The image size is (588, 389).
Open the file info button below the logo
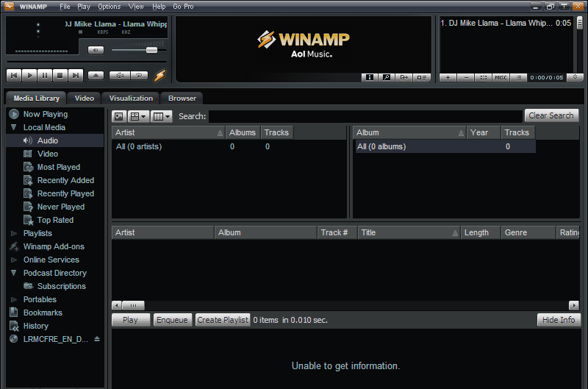370,77
